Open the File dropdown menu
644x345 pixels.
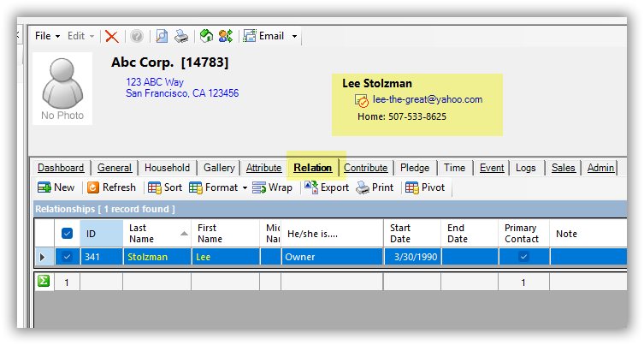[47, 36]
